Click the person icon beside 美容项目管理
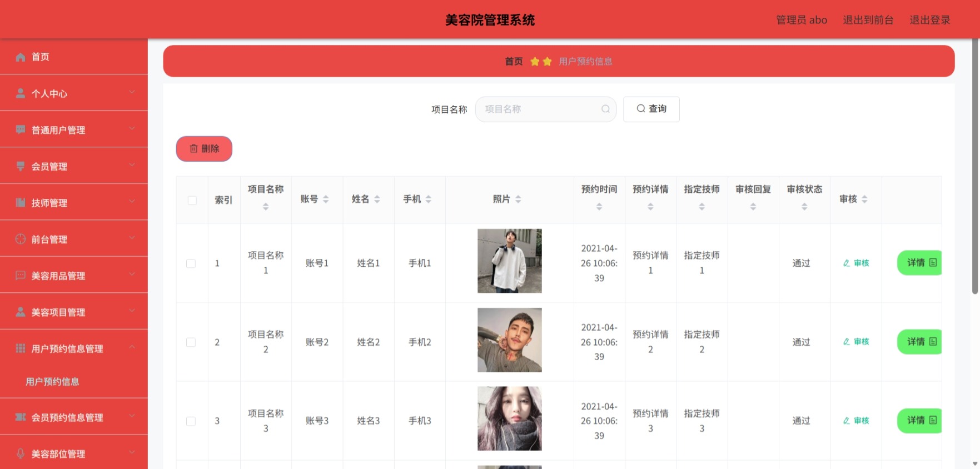The height and width of the screenshot is (469, 980). point(21,312)
